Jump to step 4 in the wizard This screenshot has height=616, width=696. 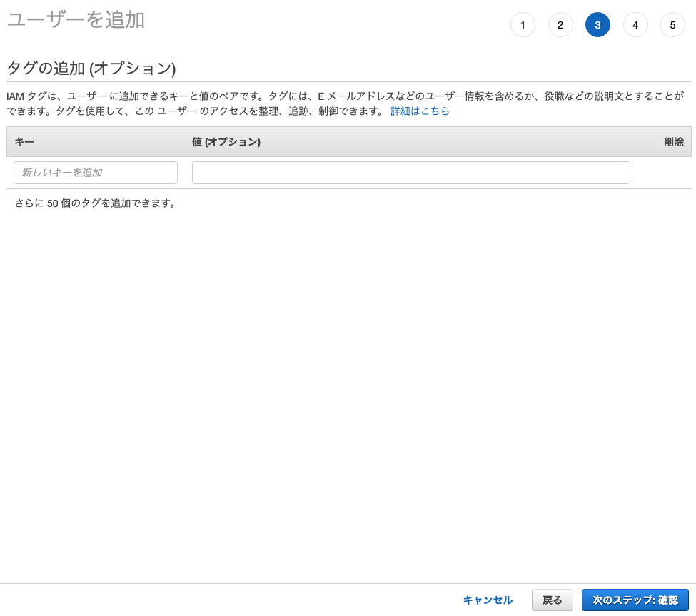[635, 24]
